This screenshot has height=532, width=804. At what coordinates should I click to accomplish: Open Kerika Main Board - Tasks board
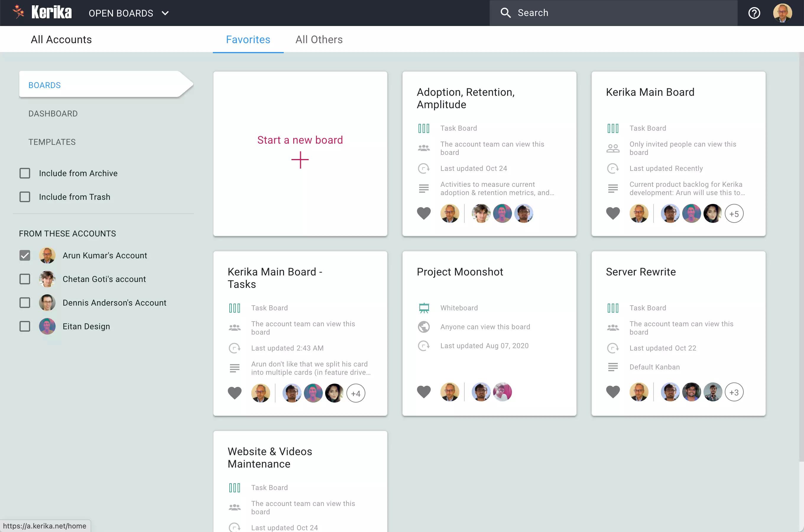tap(275, 278)
